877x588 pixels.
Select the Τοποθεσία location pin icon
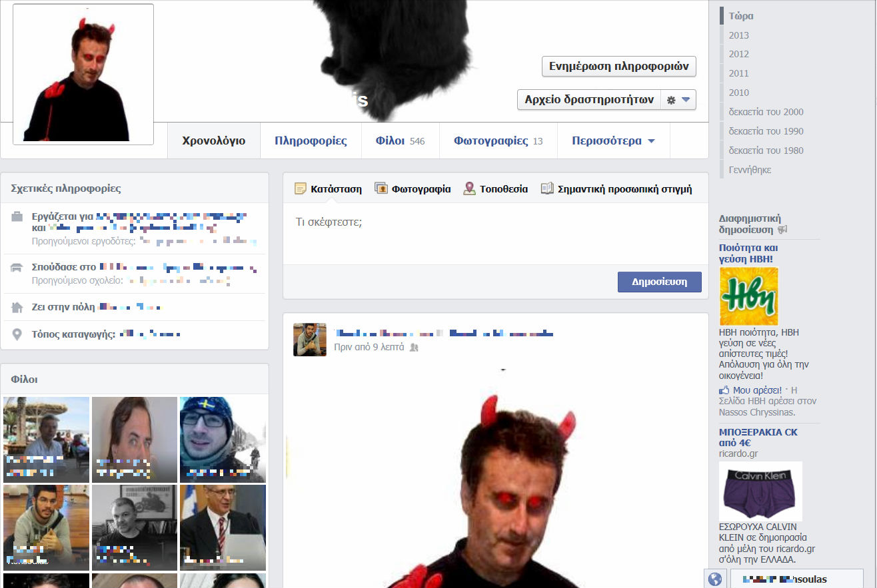[x=470, y=189]
